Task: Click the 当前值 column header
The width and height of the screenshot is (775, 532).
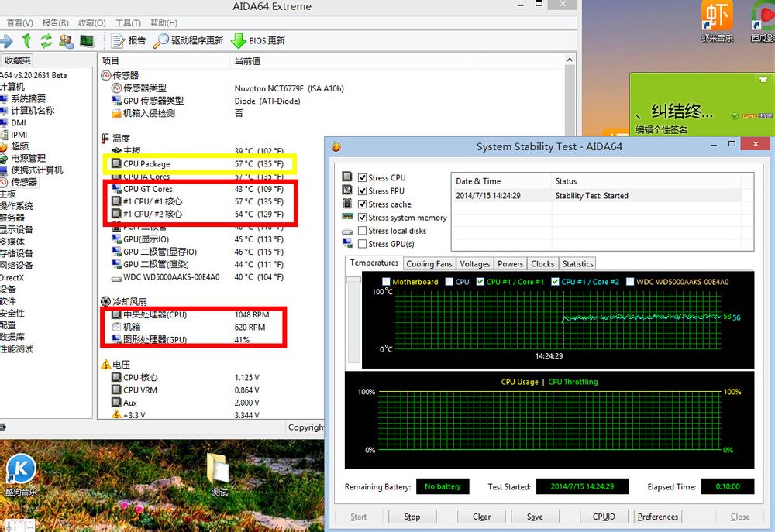Action: 247,60
